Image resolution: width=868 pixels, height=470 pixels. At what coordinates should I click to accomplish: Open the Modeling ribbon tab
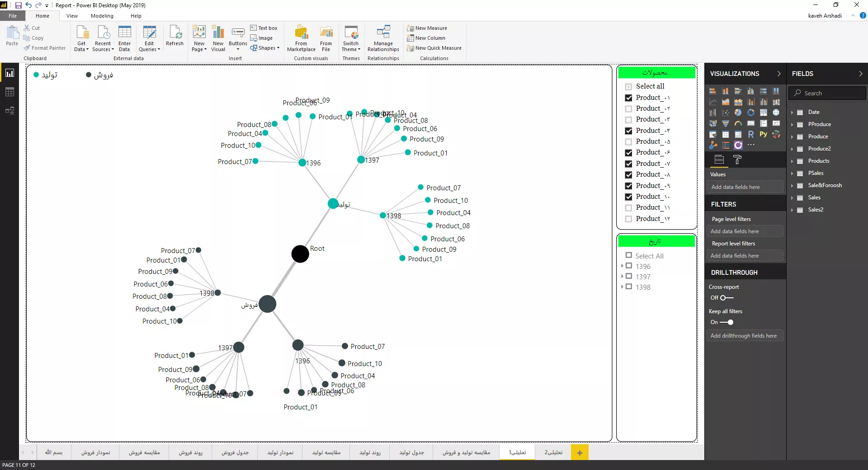coord(102,16)
